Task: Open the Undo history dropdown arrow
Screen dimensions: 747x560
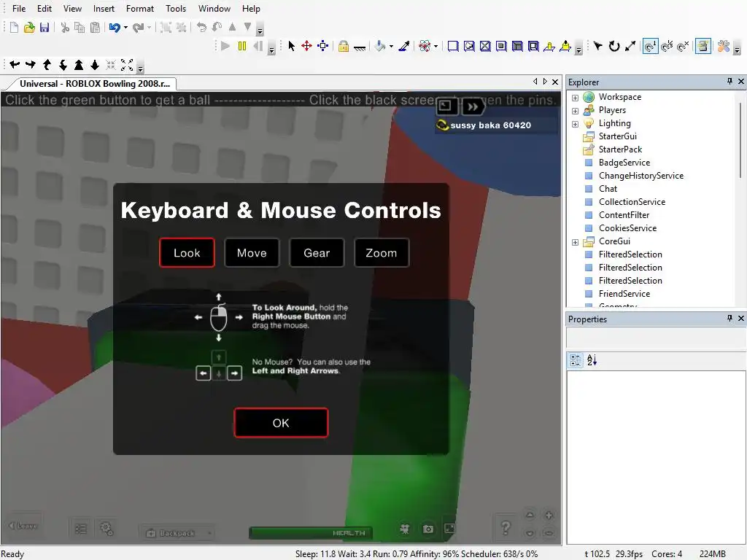Action: pos(125,28)
